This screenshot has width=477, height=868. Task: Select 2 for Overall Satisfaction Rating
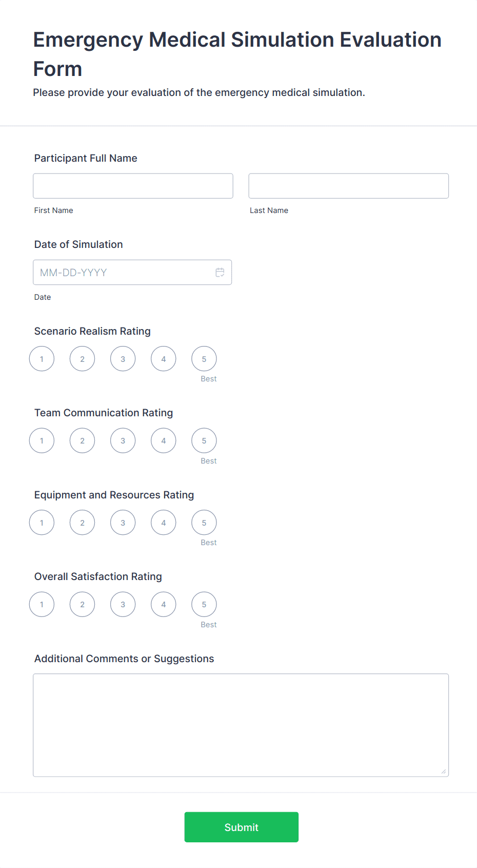pos(82,605)
